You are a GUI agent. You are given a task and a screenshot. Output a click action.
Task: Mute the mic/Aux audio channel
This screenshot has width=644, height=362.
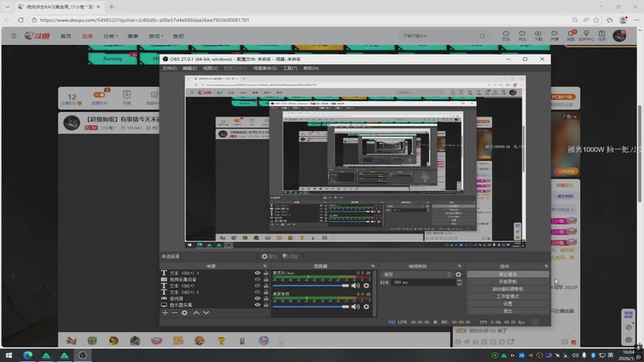coord(355,286)
